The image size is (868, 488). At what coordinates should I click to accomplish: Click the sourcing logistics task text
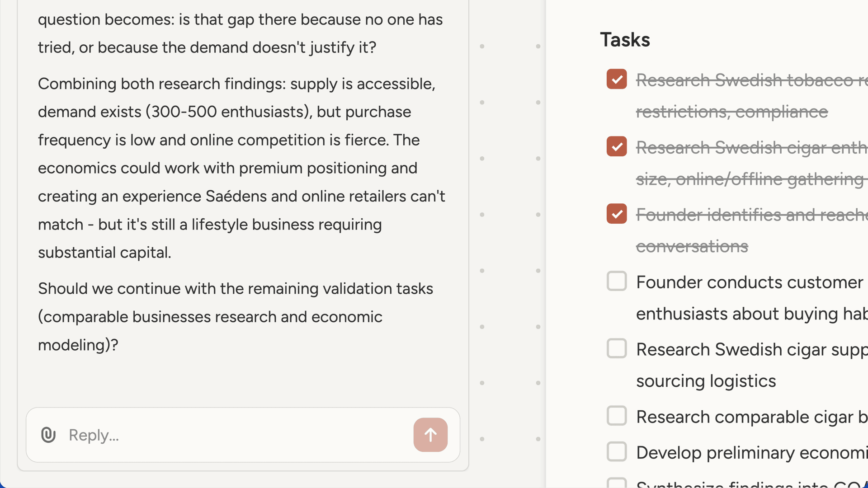click(x=706, y=381)
